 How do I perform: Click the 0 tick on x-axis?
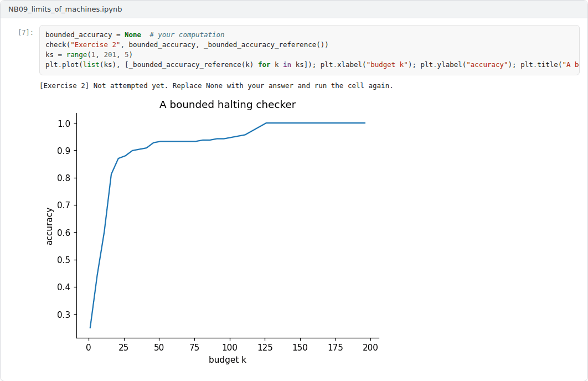[x=89, y=348]
